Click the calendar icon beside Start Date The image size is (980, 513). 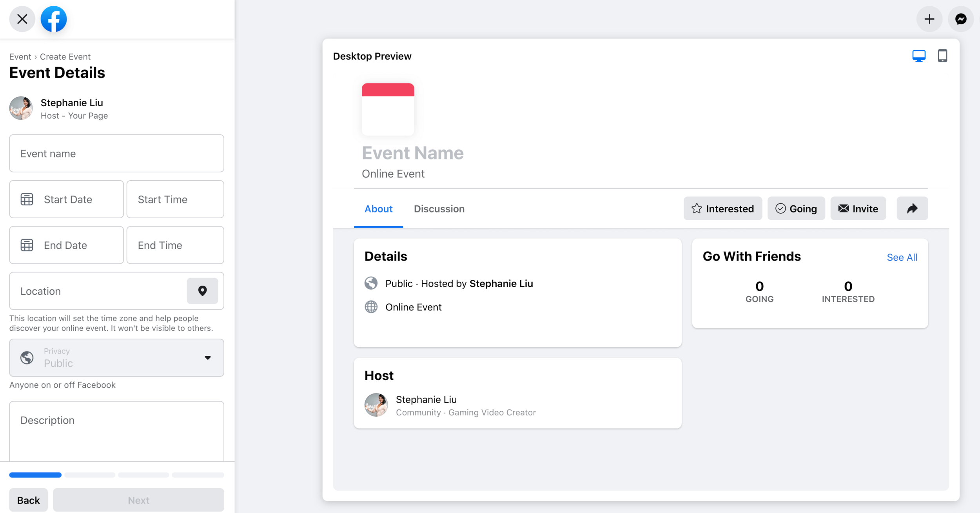click(x=27, y=199)
